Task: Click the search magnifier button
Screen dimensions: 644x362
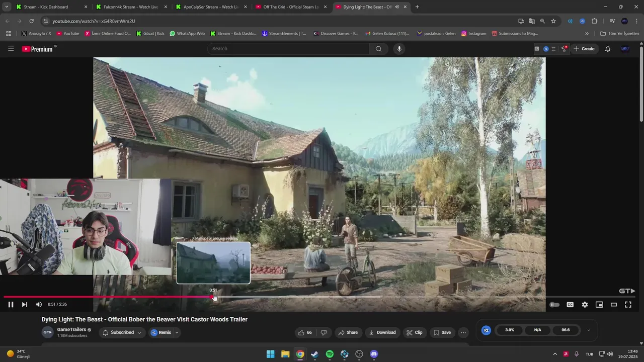Action: [378, 49]
